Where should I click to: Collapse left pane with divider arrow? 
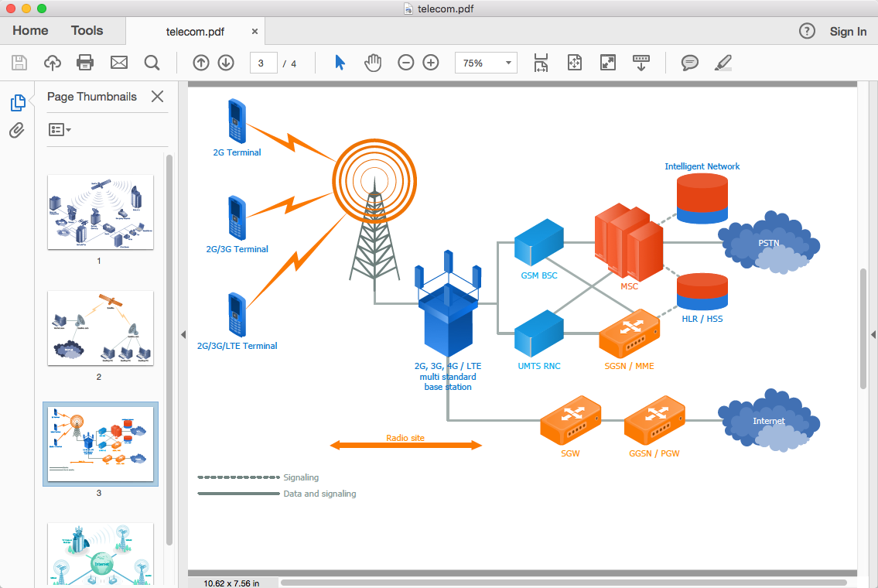point(183,334)
